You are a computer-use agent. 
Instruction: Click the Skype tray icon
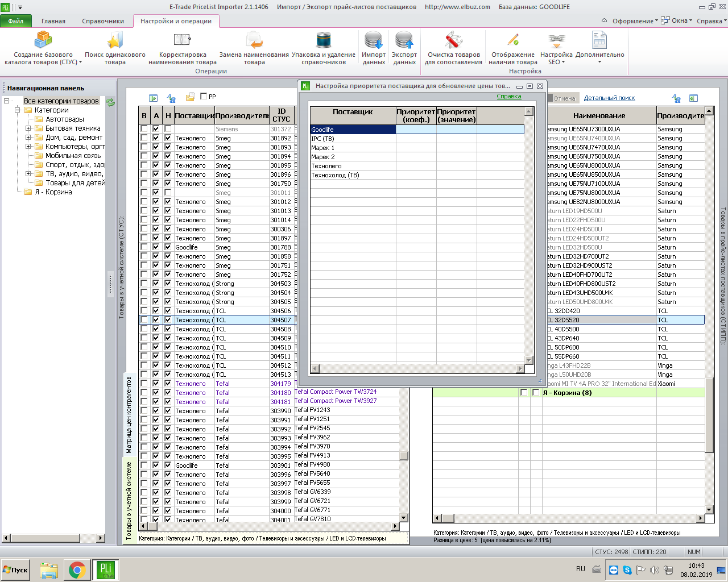[627, 570]
